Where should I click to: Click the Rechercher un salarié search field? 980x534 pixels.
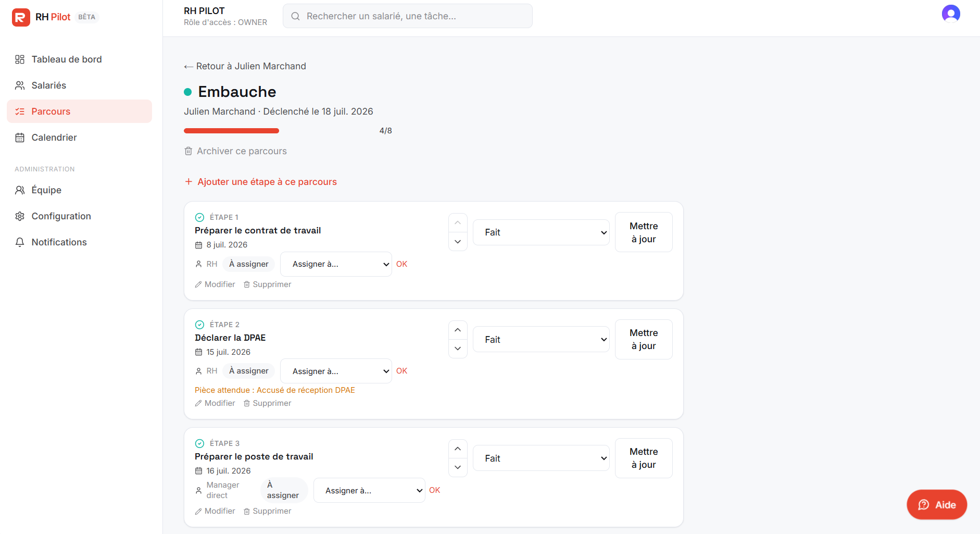click(x=408, y=16)
